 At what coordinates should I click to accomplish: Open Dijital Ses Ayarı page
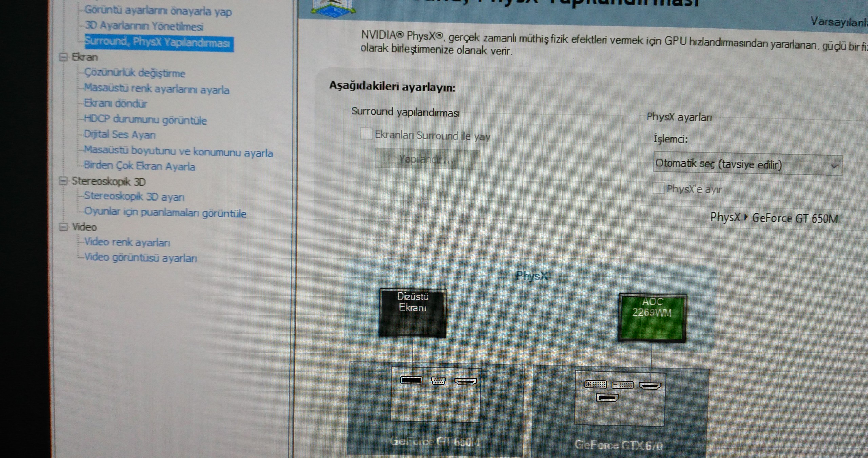(119, 134)
